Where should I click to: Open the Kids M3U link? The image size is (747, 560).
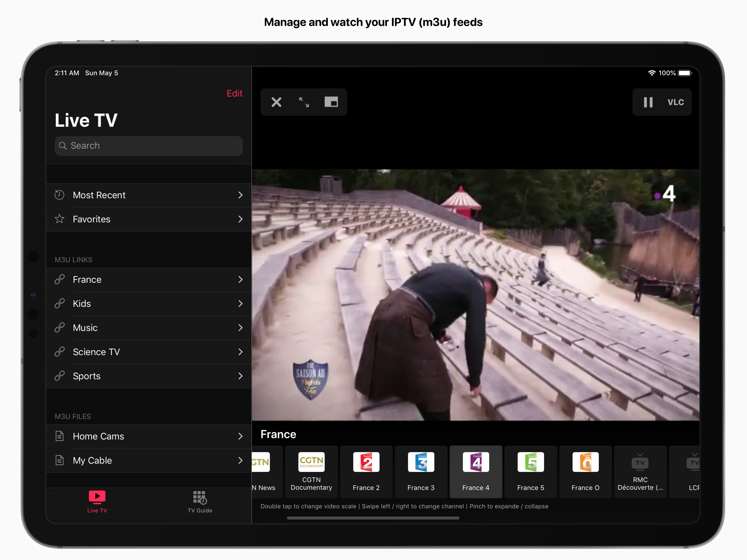148,304
